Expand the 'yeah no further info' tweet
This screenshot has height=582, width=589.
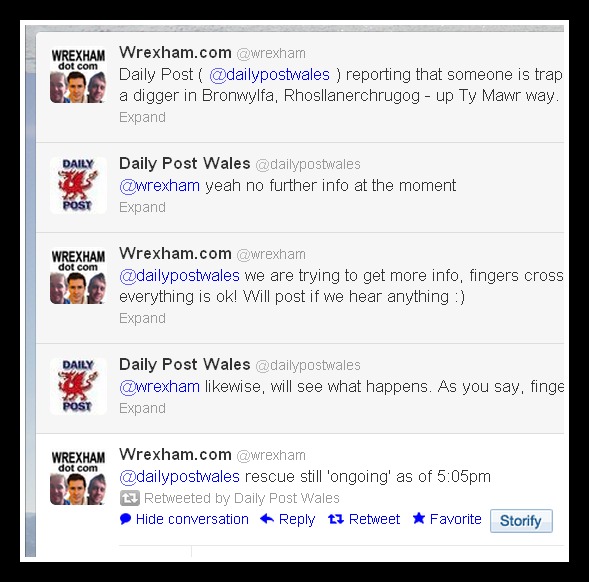coord(142,207)
